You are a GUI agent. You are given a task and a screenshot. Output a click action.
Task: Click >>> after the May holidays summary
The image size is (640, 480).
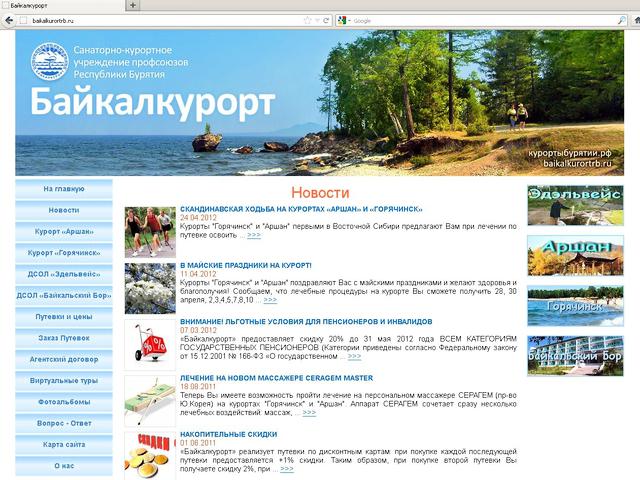(x=270, y=300)
